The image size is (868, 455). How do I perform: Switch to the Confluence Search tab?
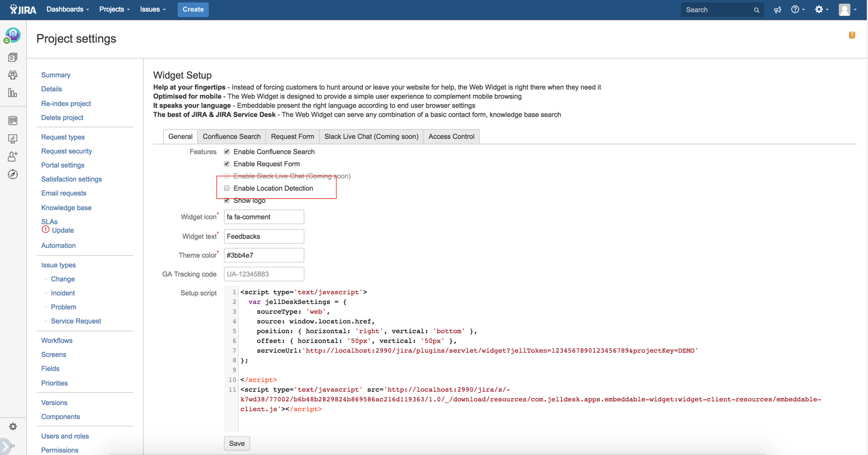[231, 136]
